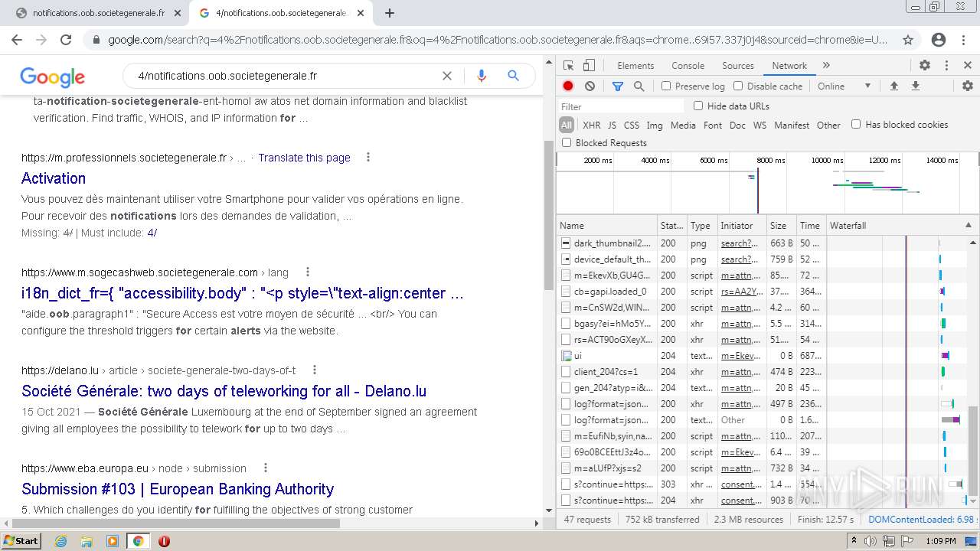
Task: Clear the Google search box text
Action: 447,76
